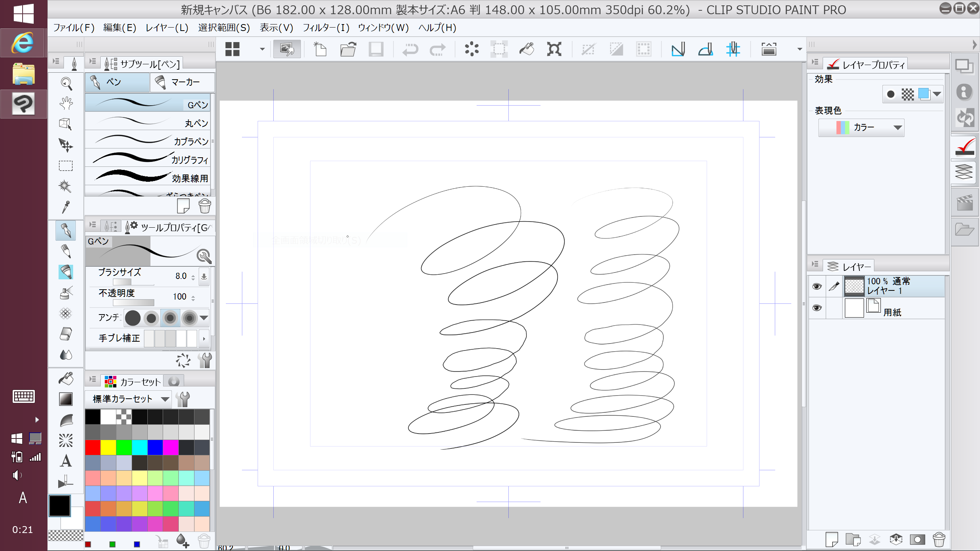
Task: Hide レイヤー 1 with the eye icon
Action: (817, 287)
